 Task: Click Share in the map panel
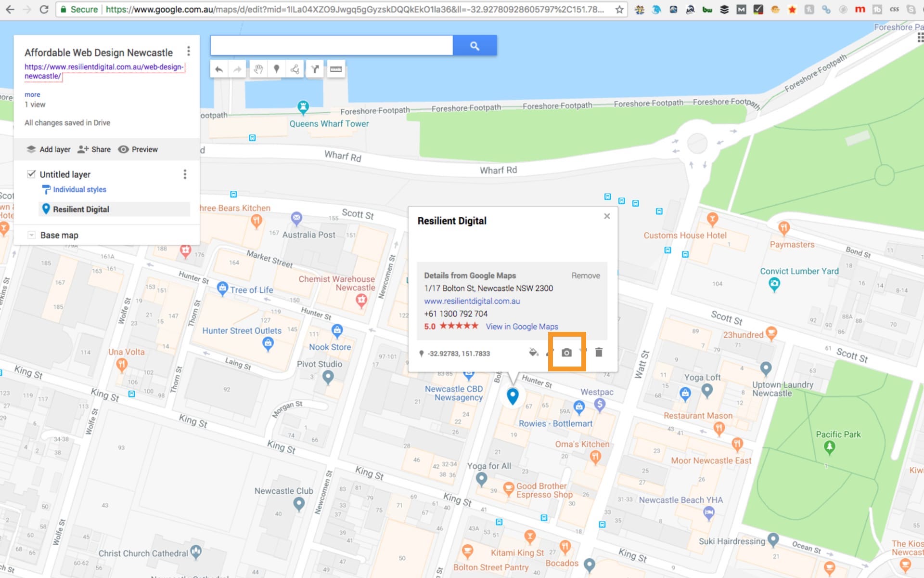94,149
